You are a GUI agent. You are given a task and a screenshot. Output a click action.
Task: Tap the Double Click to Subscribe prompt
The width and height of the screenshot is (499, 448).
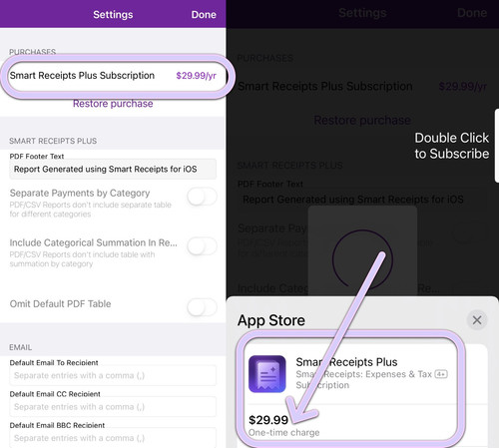pyautogui.click(x=452, y=146)
